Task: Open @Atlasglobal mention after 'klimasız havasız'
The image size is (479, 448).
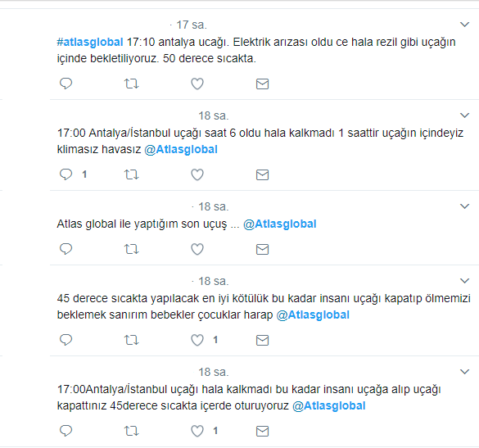Action: click(181, 149)
